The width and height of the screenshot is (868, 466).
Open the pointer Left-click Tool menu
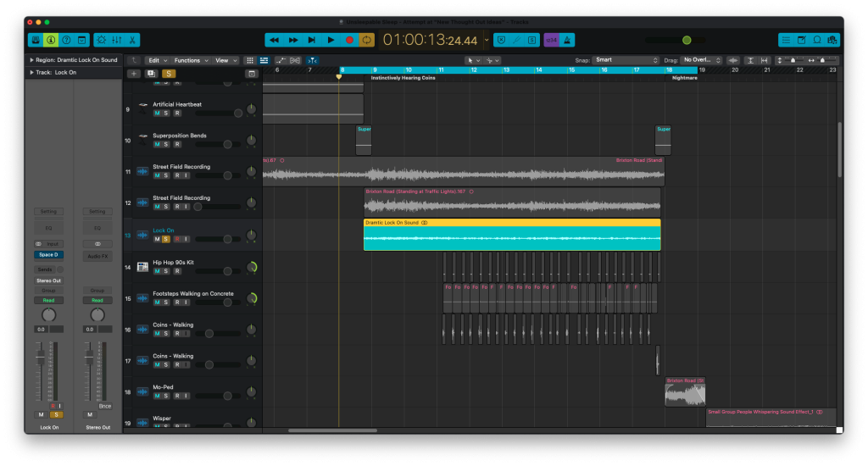[473, 60]
